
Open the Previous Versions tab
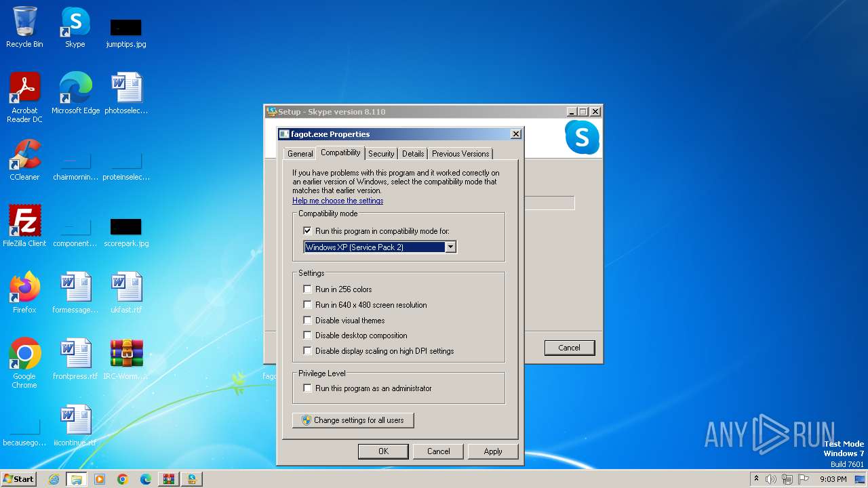coord(460,154)
